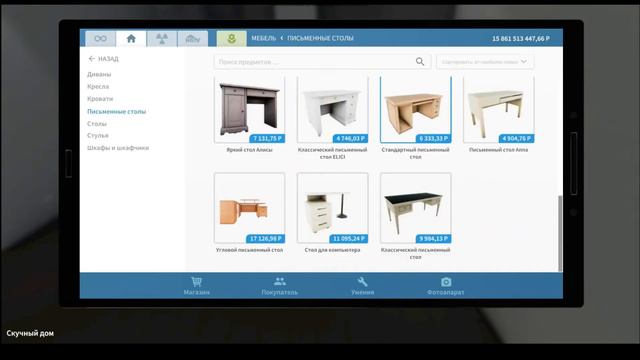
Task: Switch to the home tab icon
Action: [131, 38]
